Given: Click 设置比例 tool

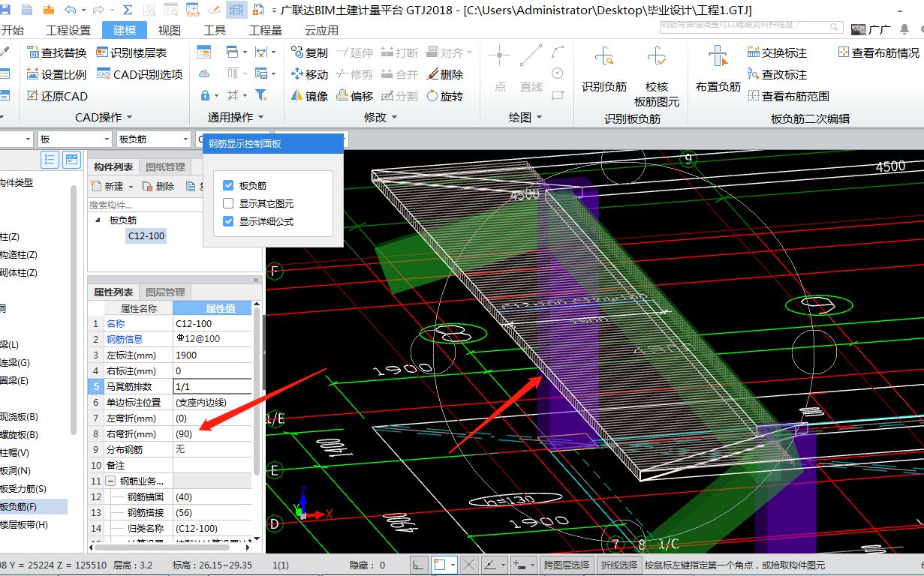Looking at the screenshot, I should 56,74.
